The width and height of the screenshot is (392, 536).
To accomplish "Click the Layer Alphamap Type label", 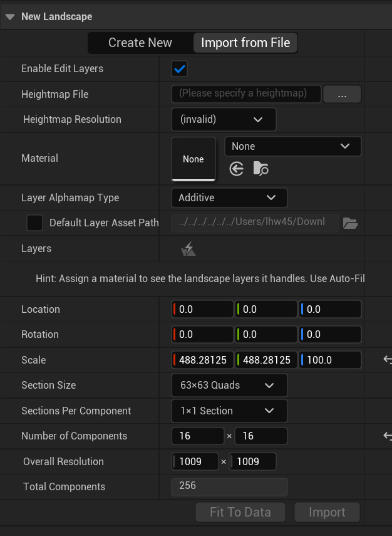I will pyautogui.click(x=70, y=198).
